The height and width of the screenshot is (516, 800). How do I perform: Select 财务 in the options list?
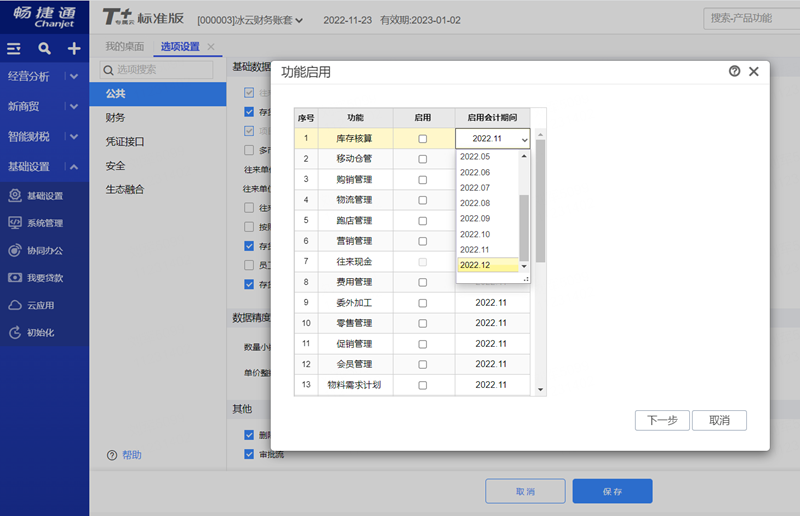[x=116, y=117]
